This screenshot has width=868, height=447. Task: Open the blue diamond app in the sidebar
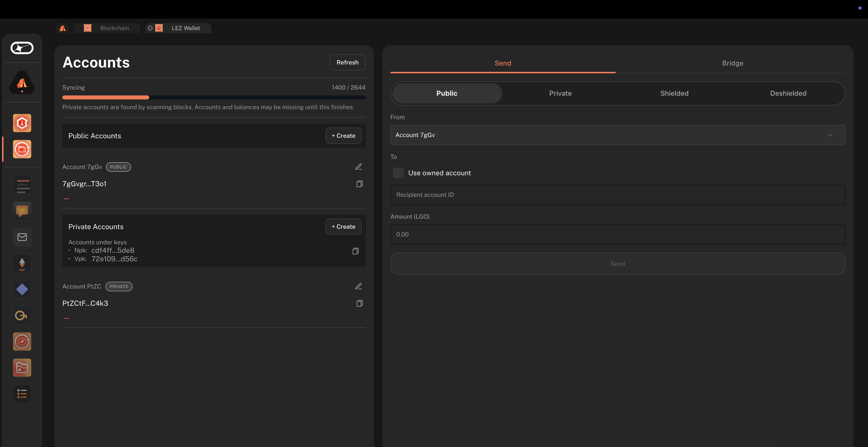point(22,289)
